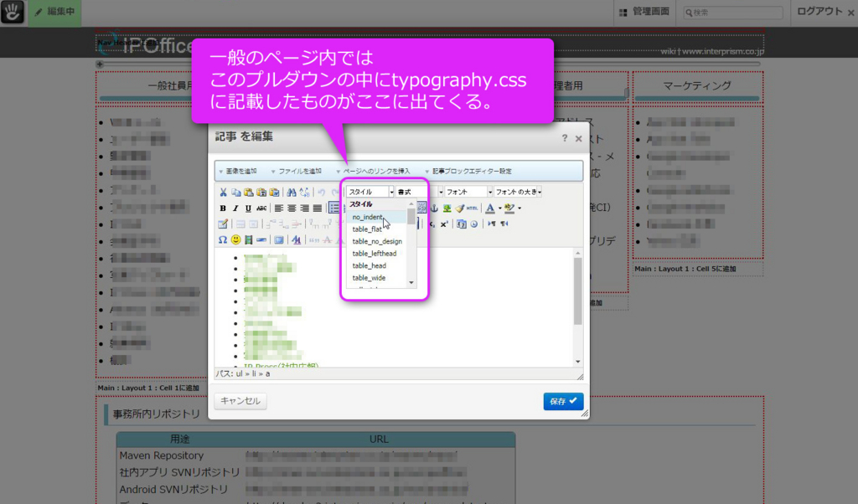Open highlight color dropdown arrow
Image resolution: width=858 pixels, height=504 pixels.
[x=519, y=208]
